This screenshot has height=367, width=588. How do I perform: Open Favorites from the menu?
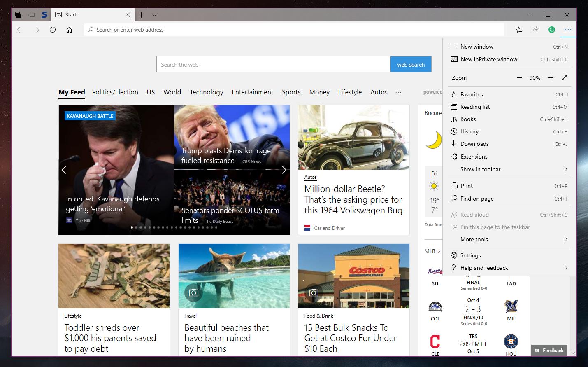click(509, 94)
